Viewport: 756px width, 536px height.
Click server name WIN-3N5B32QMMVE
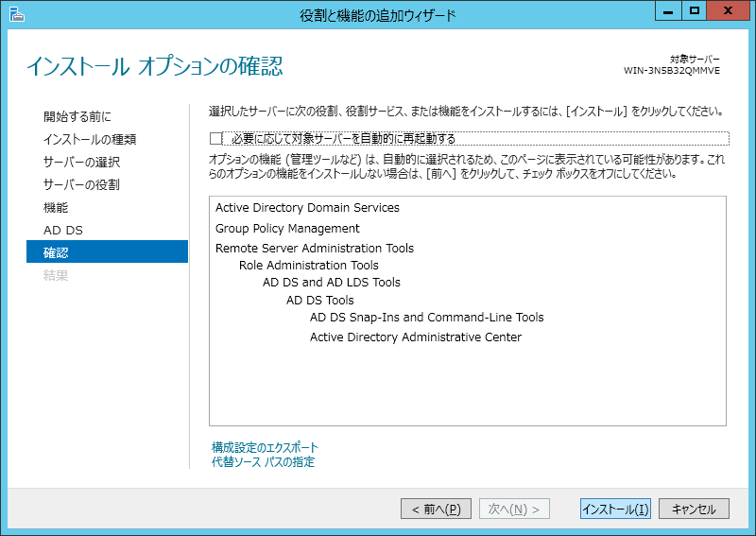coord(672,71)
